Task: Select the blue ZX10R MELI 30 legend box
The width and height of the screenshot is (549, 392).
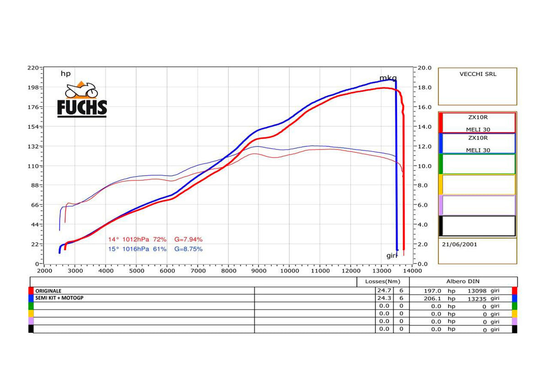Action: coord(477,143)
